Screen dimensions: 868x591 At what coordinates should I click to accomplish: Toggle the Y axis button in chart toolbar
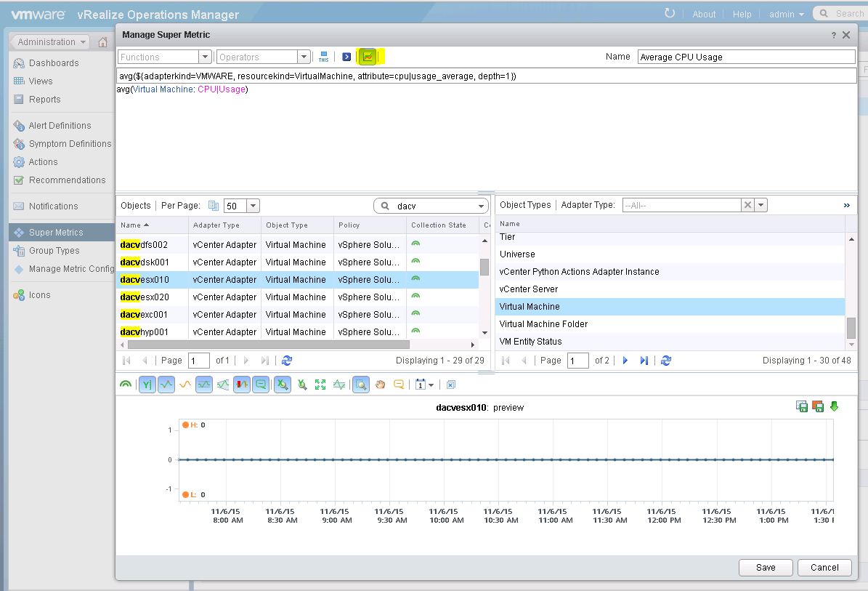[x=147, y=385]
